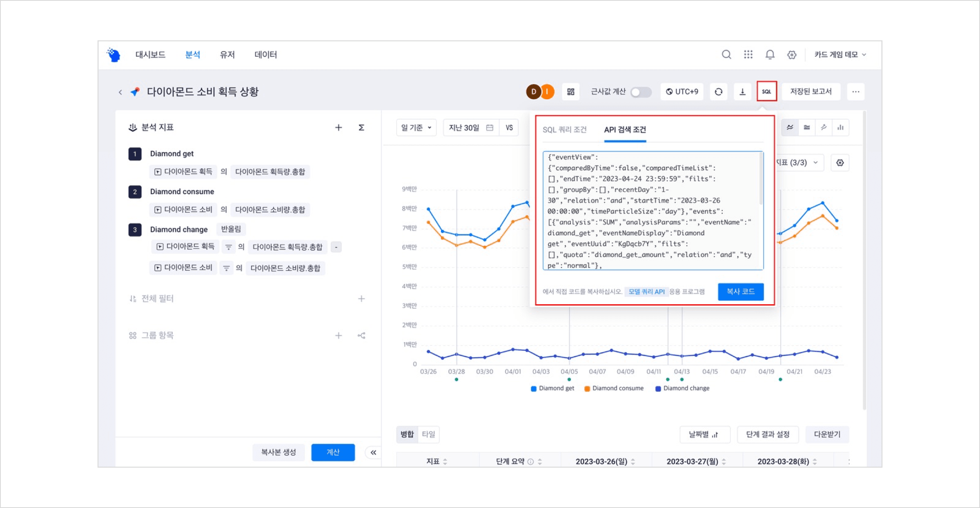Toggle Diamond consume legend series
Viewport: 980px width, 508px height.
click(614, 388)
